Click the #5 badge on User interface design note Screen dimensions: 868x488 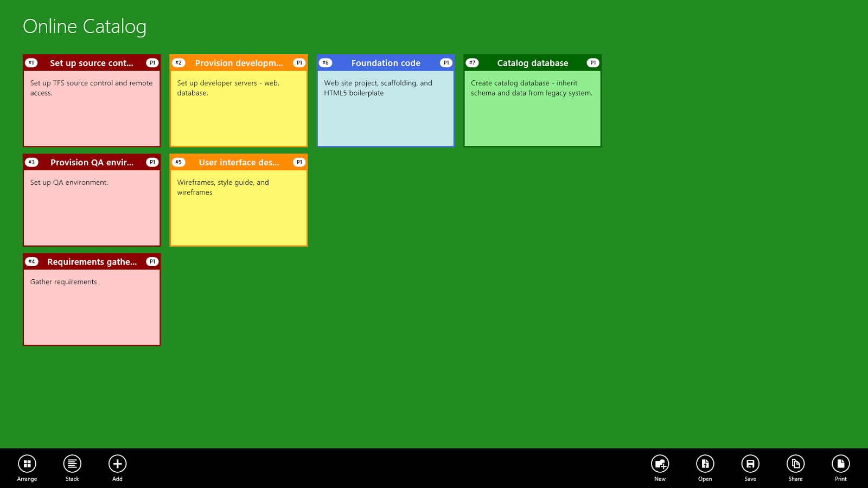[x=179, y=162]
